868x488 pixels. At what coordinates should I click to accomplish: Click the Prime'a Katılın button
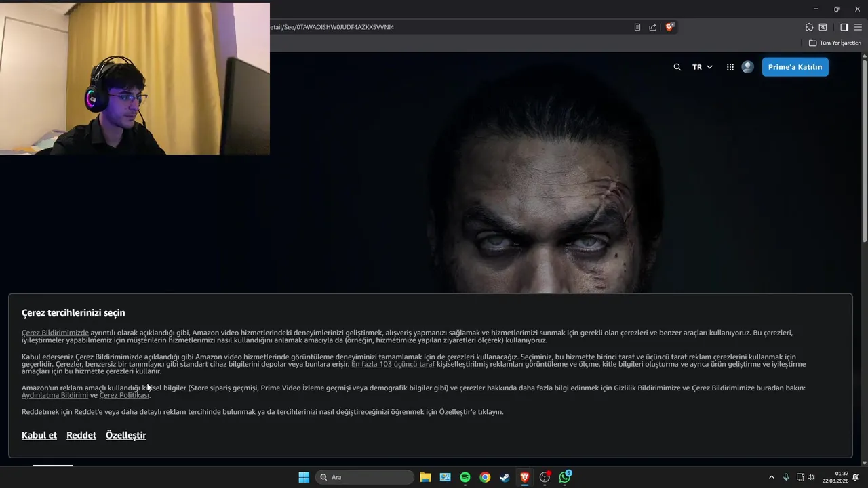point(795,67)
